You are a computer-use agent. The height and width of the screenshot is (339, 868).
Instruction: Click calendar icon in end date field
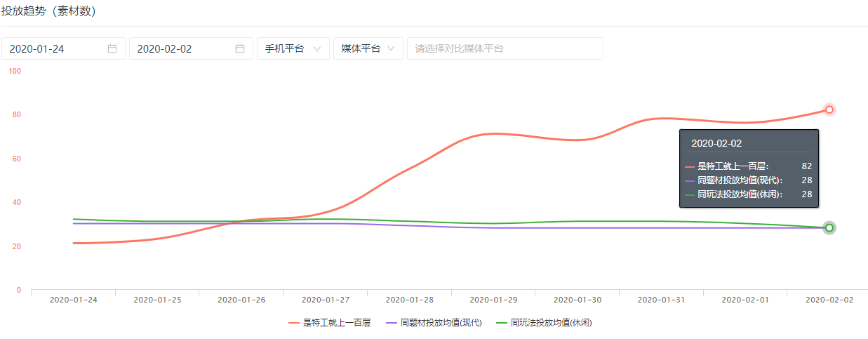coord(240,48)
